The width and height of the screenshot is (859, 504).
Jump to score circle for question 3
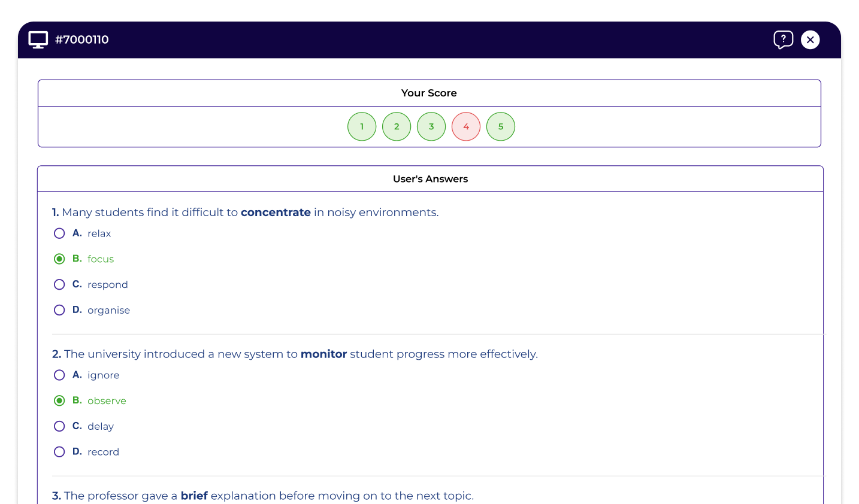(431, 126)
